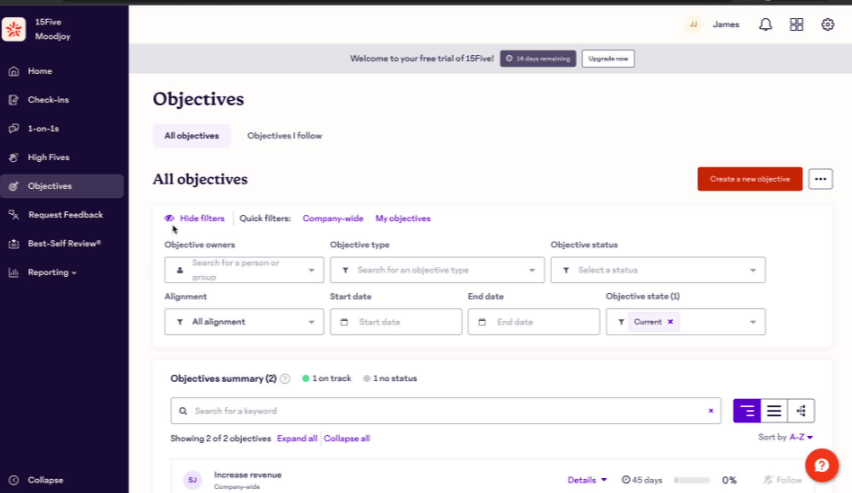Select the All objectives tab
The width and height of the screenshot is (852, 493).
tap(191, 136)
